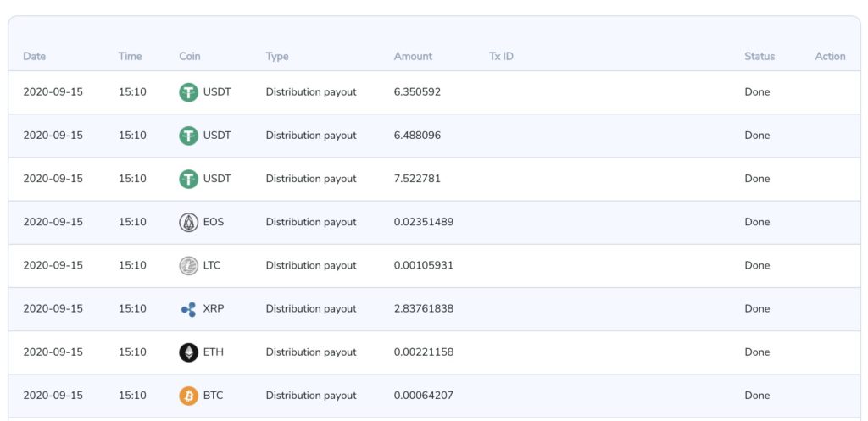Click the Time column header

(x=130, y=57)
